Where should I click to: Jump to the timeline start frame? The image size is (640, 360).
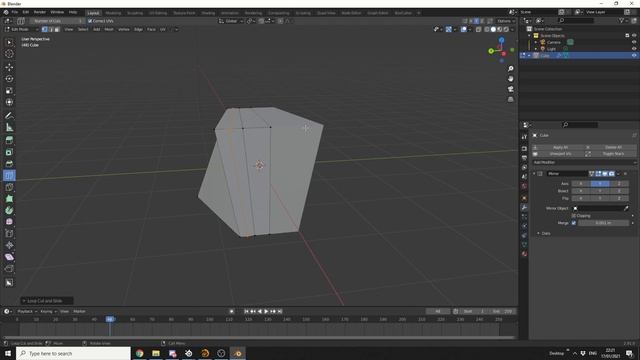tap(247, 311)
